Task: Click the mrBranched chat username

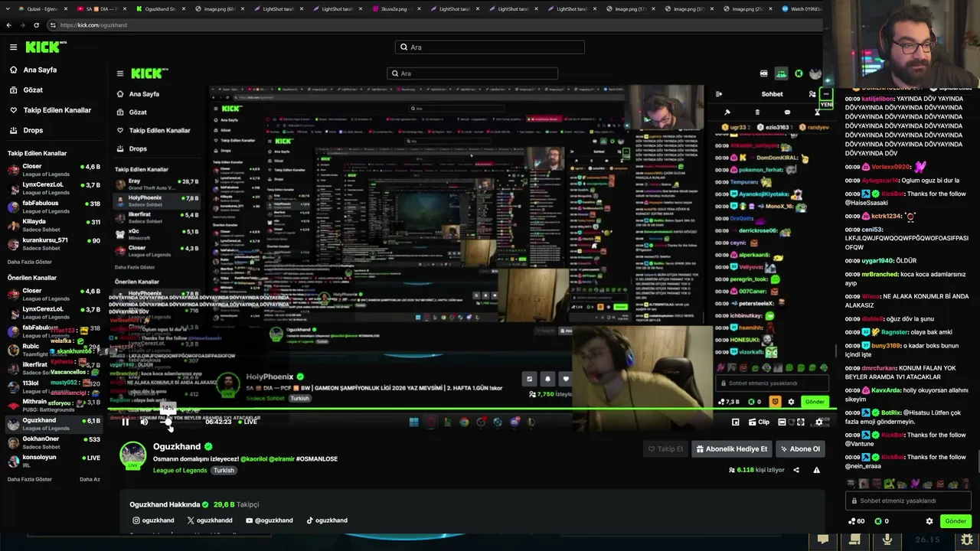Action: click(x=880, y=274)
